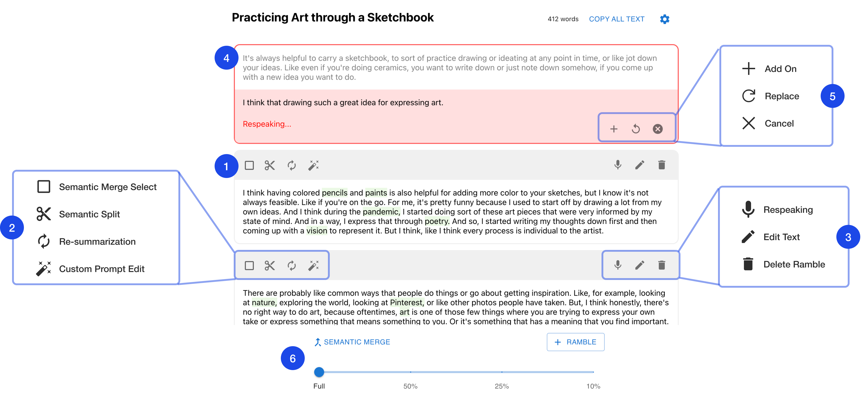Screen dimensions: 868x409
Task: Open Custom Prompt Edit wand in first ramble
Action: [x=313, y=165]
